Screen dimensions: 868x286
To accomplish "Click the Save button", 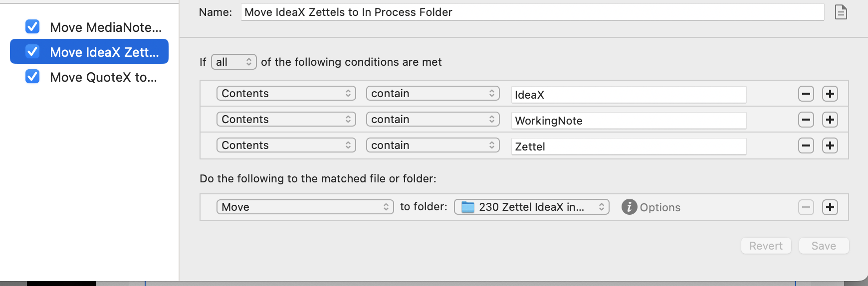I will [823, 246].
